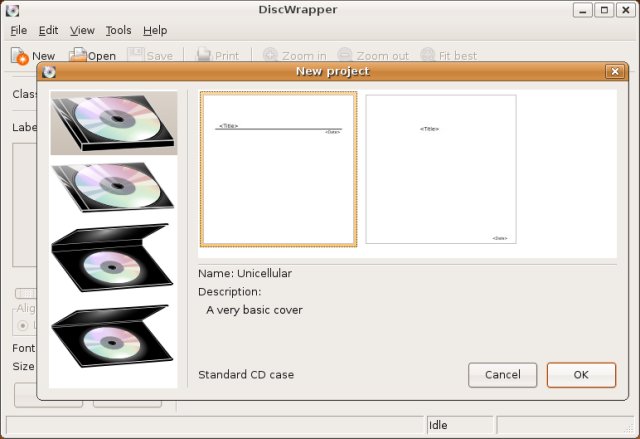The height and width of the screenshot is (439, 640).
Task: Click the DiscWrapper icon in dialog title bar
Action: click(49, 72)
